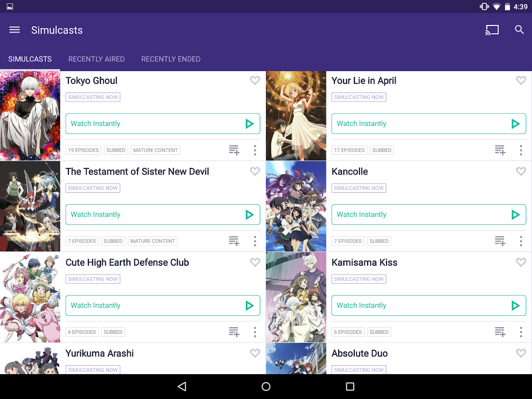Watch Kancolle instantly
The image size is (532, 399).
(429, 215)
